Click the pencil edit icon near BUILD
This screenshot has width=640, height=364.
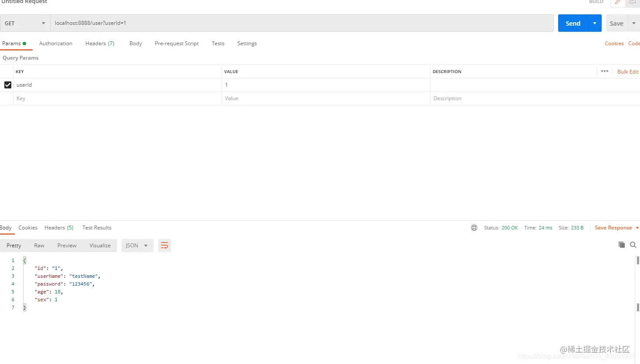618,2
